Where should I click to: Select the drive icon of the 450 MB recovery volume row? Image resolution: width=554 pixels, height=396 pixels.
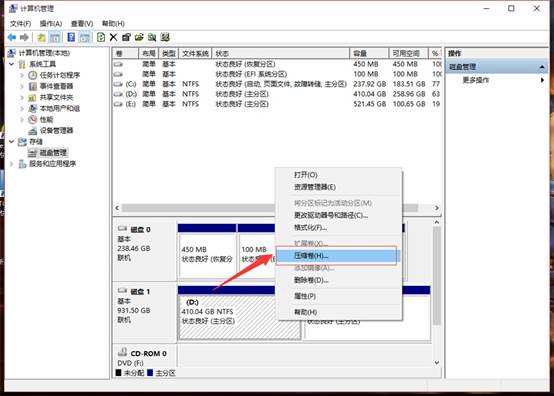[x=118, y=64]
